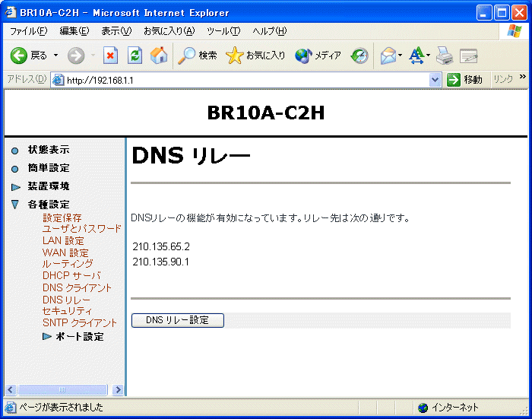Open the 簡単設定 sidebar item
532x419 pixels.
pos(49,168)
